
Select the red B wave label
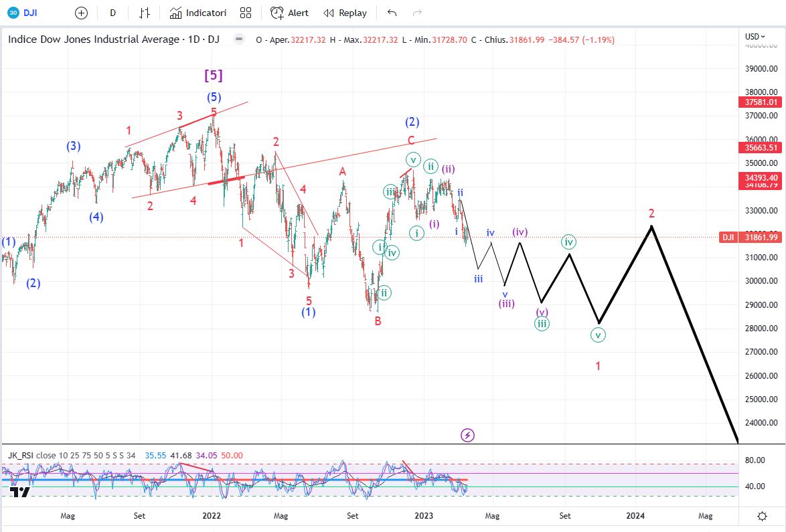pyautogui.click(x=378, y=321)
